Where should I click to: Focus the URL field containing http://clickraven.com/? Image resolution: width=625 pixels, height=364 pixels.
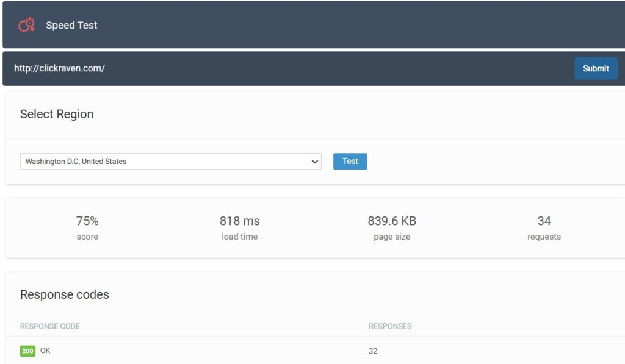click(x=244, y=68)
